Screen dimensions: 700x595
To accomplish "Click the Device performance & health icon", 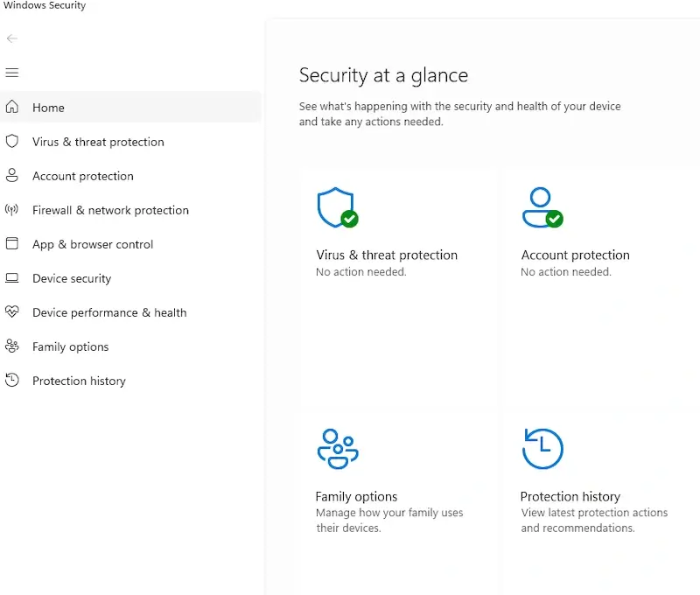I will 12,312.
